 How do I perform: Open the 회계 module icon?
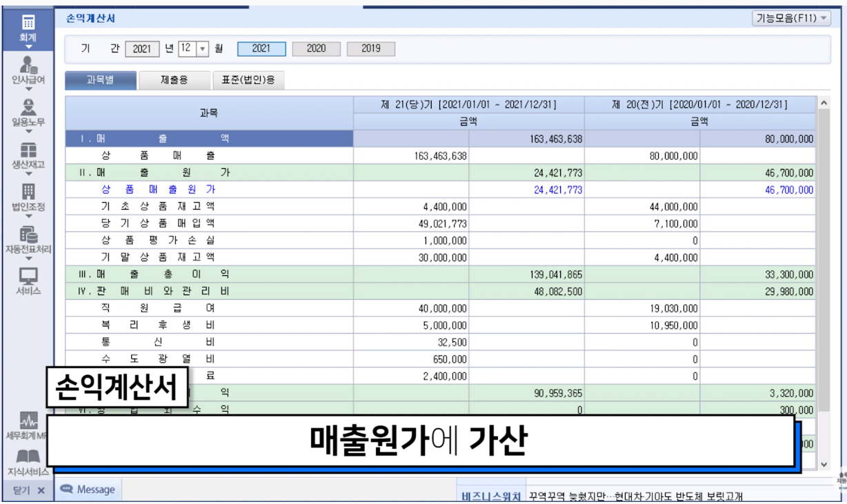pos(28,22)
